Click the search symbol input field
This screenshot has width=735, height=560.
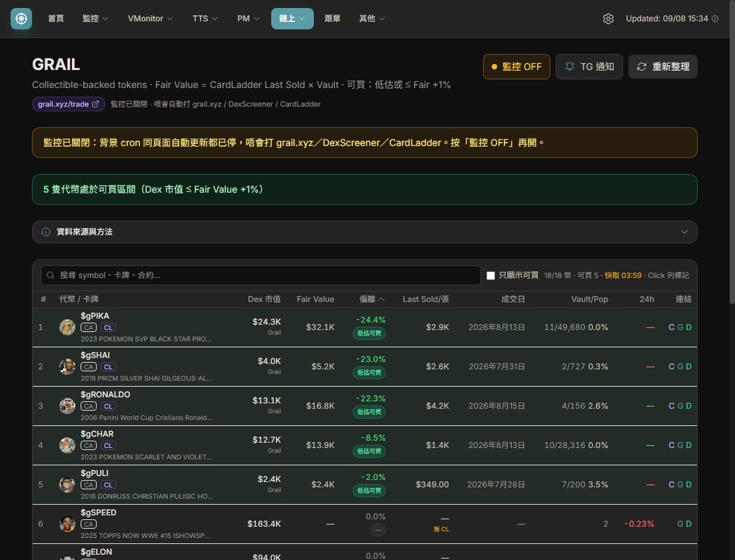point(261,275)
